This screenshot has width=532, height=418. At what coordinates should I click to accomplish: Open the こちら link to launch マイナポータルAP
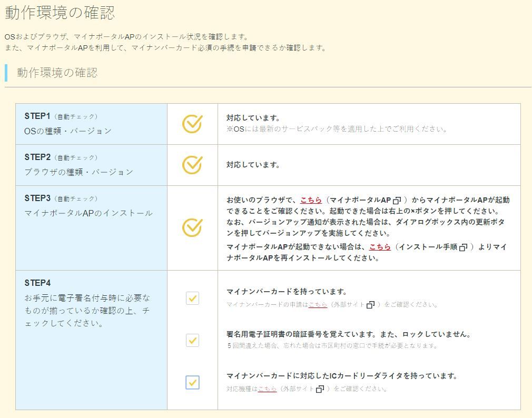coord(310,200)
